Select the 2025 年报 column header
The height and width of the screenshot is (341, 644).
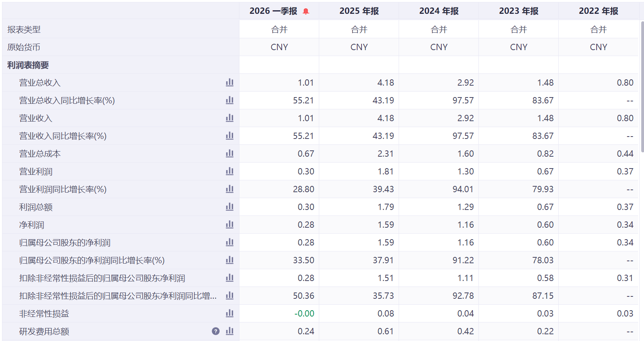click(359, 11)
